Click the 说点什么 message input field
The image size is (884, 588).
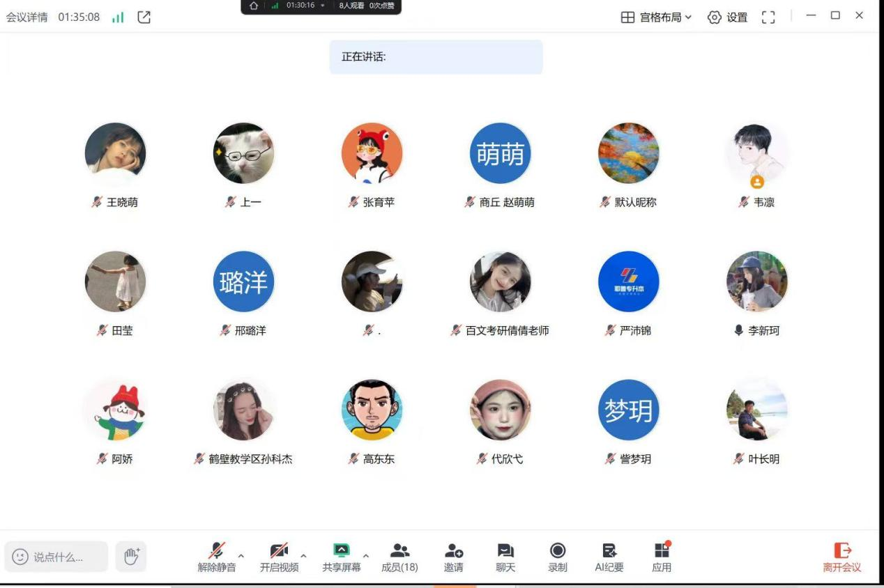57,557
